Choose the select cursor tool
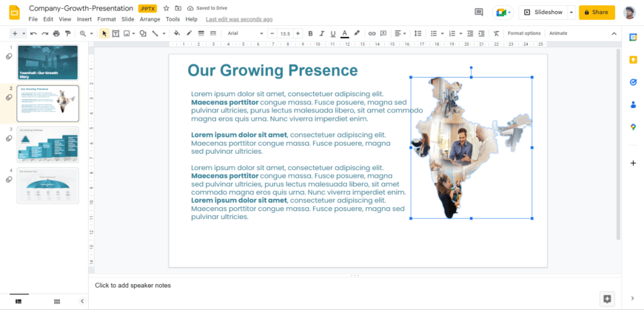The height and width of the screenshot is (310, 644). (x=104, y=33)
